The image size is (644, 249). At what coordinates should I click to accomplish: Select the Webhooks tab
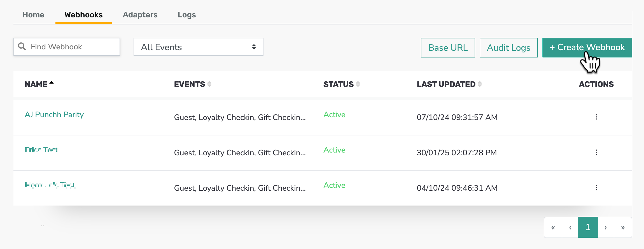click(83, 15)
